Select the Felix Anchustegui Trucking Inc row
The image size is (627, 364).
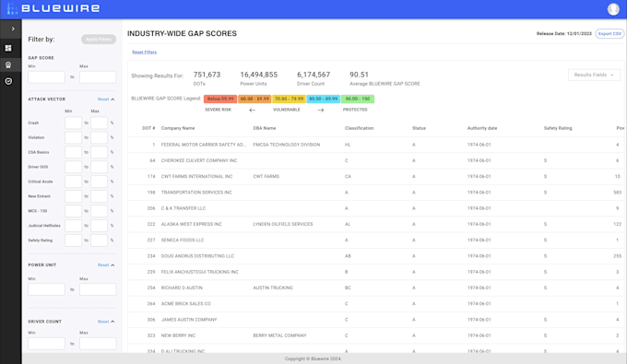pyautogui.click(x=377, y=272)
